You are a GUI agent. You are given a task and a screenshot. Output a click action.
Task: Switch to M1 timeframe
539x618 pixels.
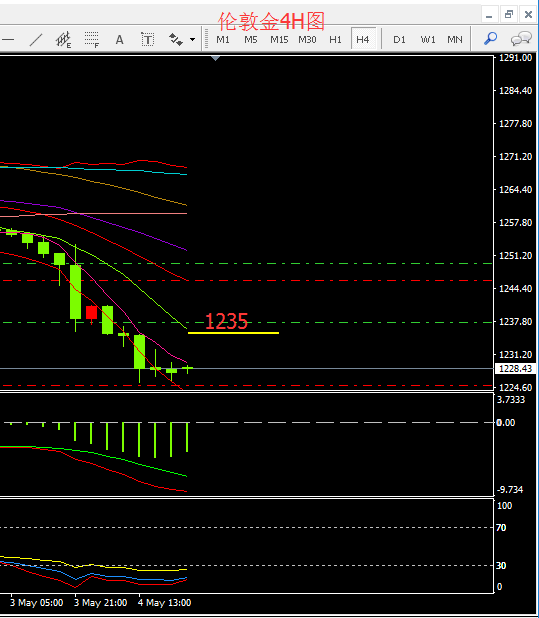coord(223,39)
